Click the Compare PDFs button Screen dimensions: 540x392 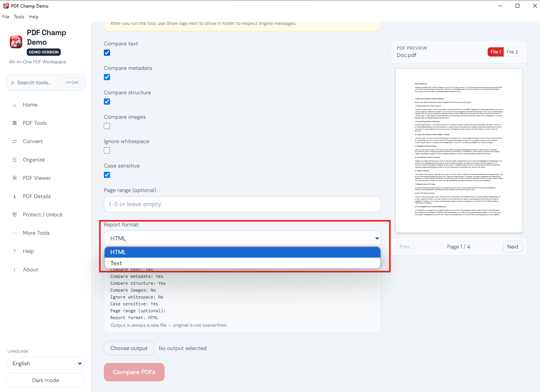[134, 372]
